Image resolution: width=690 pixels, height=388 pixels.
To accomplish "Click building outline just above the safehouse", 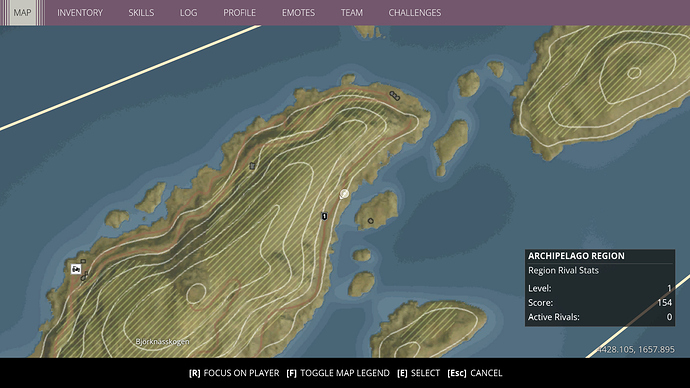I will pyautogui.click(x=83, y=261).
